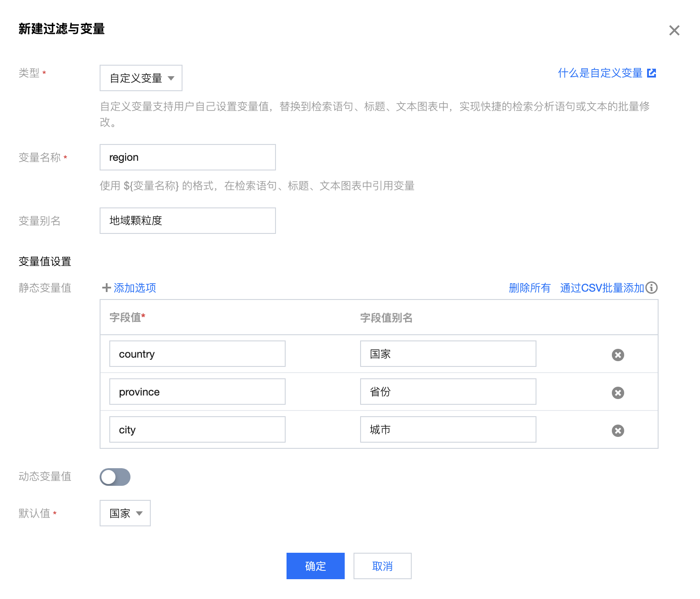This screenshot has height=599, width=700.
Task: Edit the country field value input
Action: [197, 354]
